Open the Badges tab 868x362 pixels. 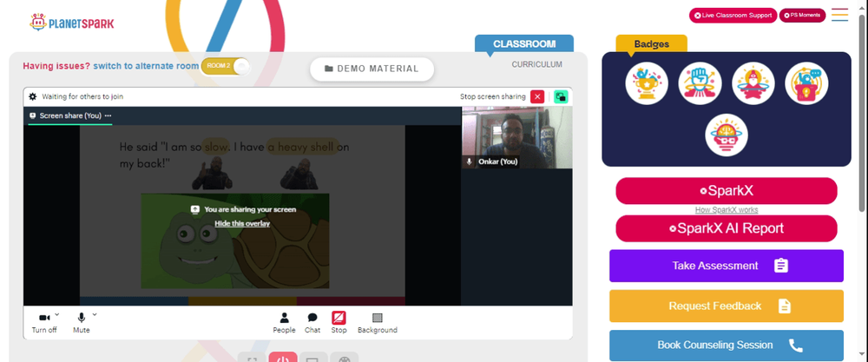(x=652, y=43)
